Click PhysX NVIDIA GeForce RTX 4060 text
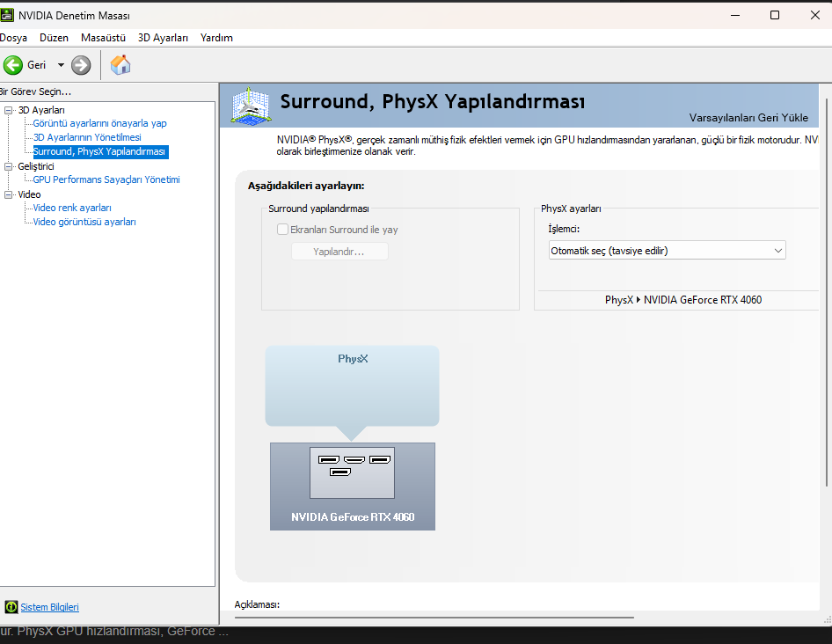 click(x=683, y=300)
